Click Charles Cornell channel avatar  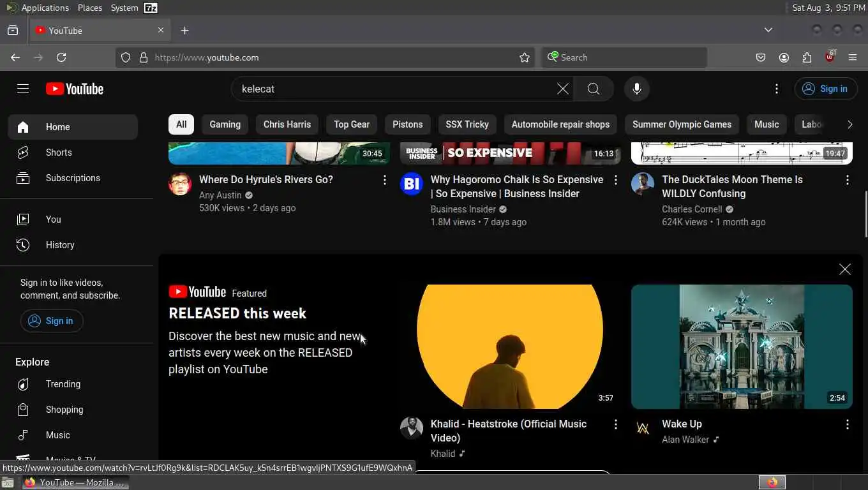pos(643,184)
